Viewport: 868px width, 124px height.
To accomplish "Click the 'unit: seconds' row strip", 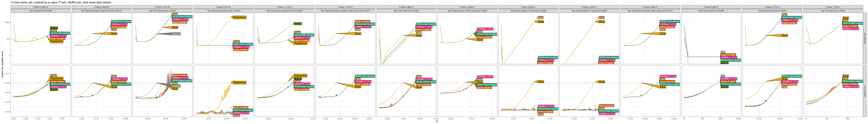I will click(865, 91).
